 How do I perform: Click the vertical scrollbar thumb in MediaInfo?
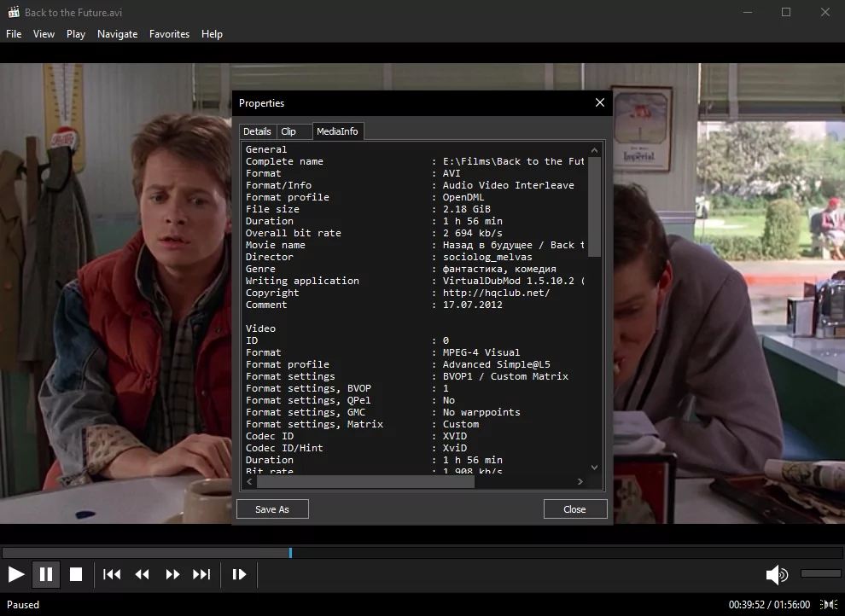594,206
